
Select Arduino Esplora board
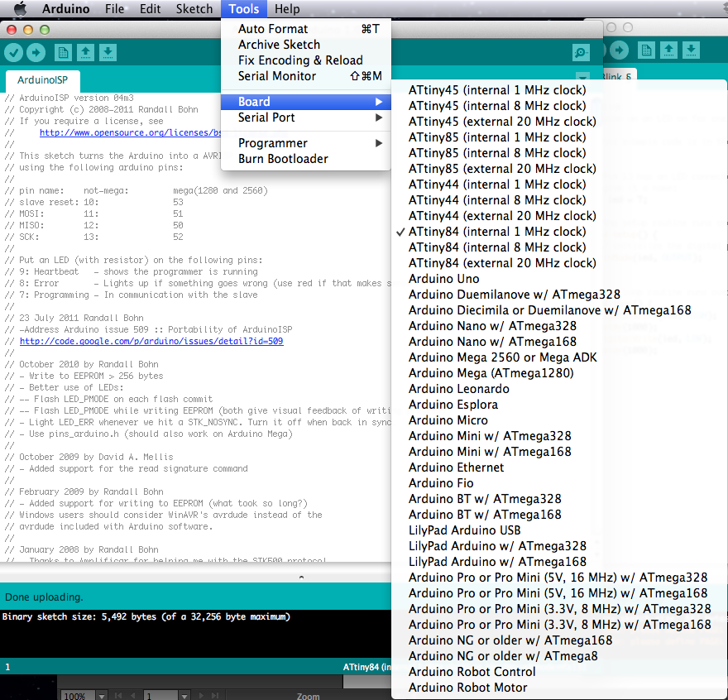(x=559, y=405)
